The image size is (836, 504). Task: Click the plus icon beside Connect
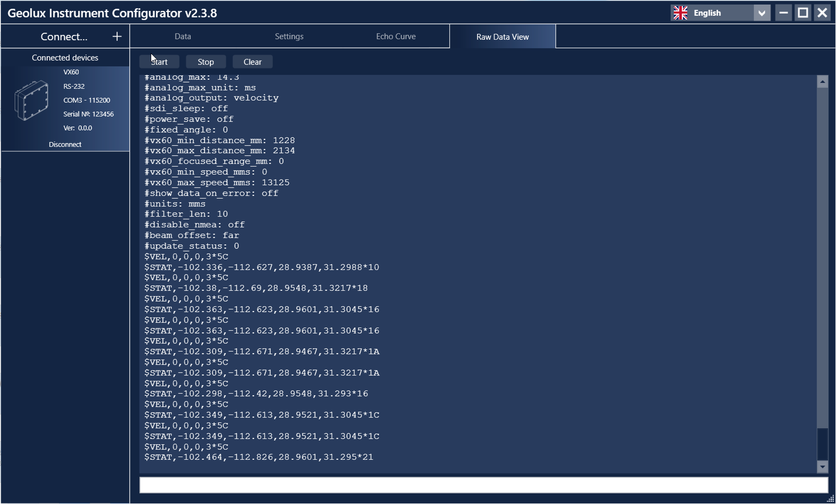point(117,37)
